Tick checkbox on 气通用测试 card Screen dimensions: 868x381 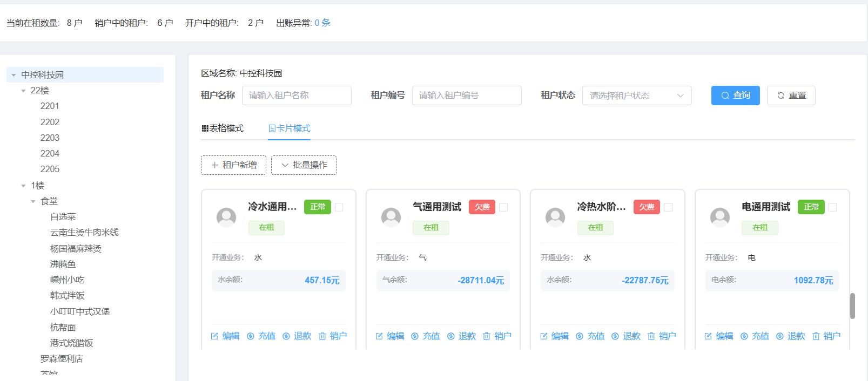503,207
